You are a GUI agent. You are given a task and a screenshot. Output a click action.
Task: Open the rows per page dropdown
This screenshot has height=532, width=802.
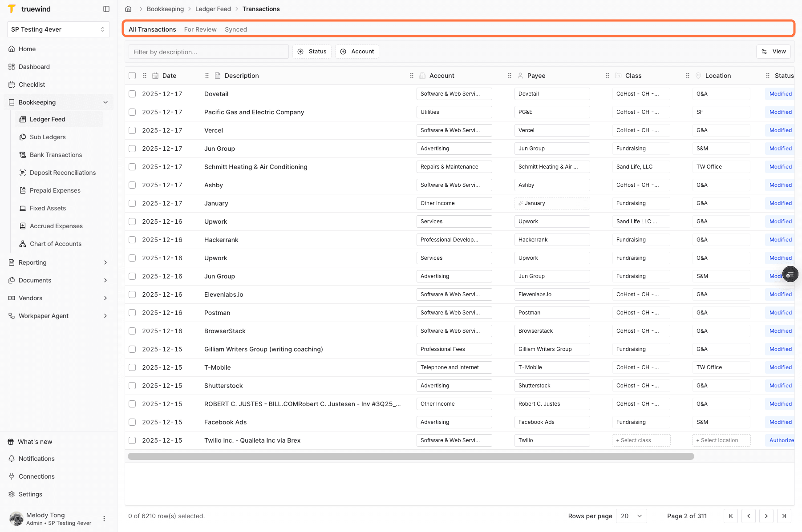[x=631, y=516]
